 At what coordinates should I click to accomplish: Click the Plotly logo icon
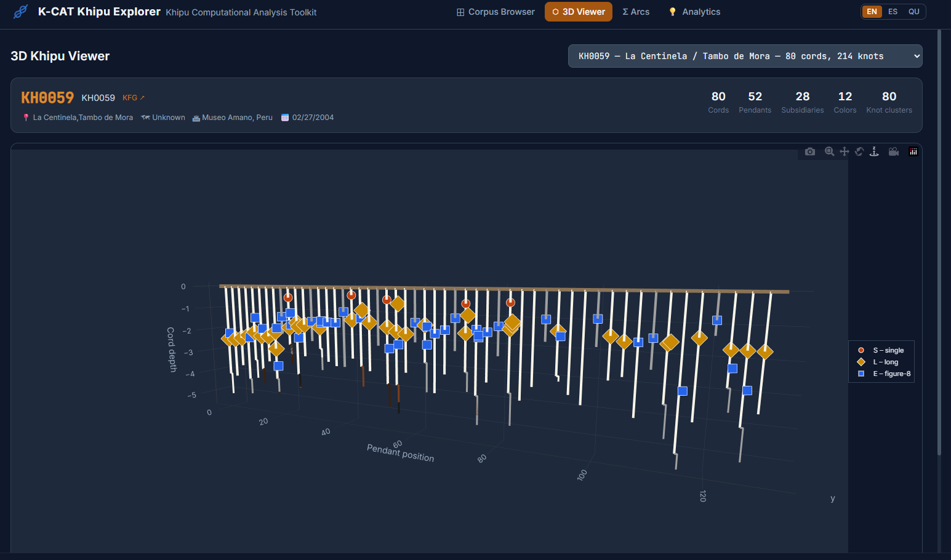pos(913,152)
